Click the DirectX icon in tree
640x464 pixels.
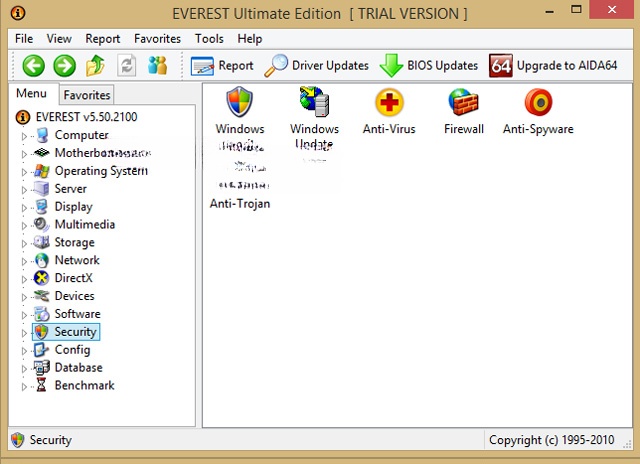[x=42, y=278]
